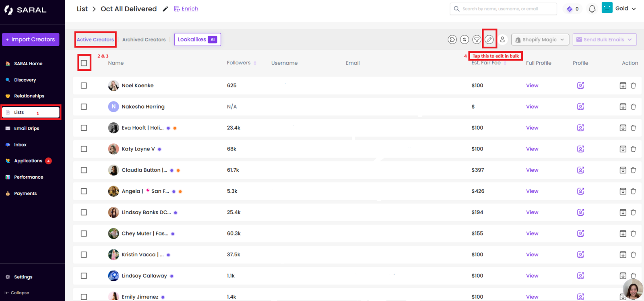644x301 pixels.
Task: Click the List breadcrumb
Action: point(82,9)
